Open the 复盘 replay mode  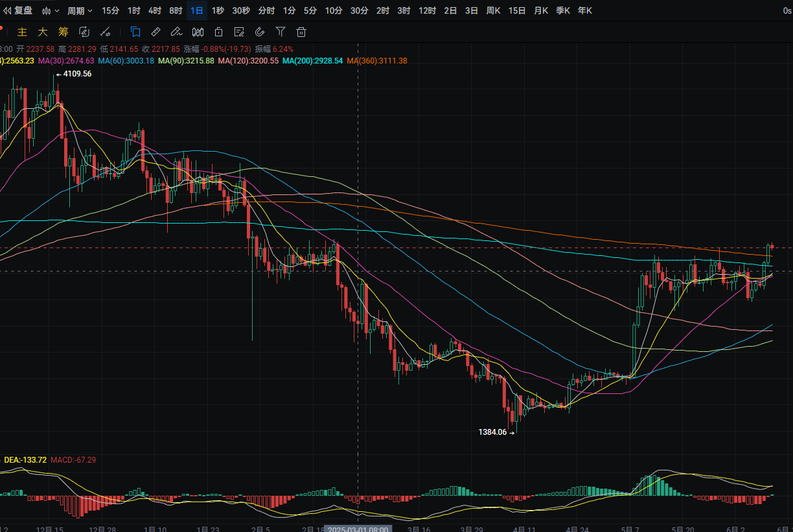coord(18,10)
